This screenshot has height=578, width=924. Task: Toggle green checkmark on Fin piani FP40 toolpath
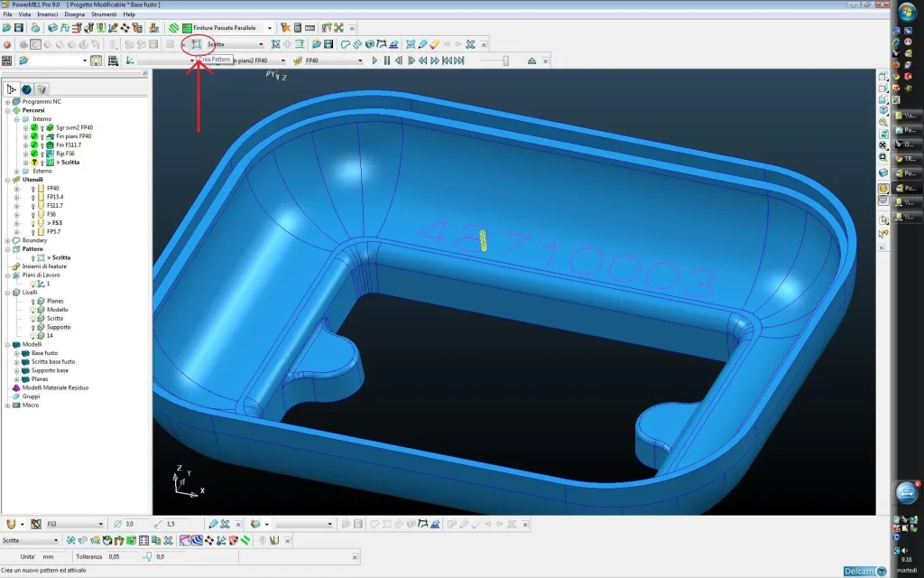[33, 136]
